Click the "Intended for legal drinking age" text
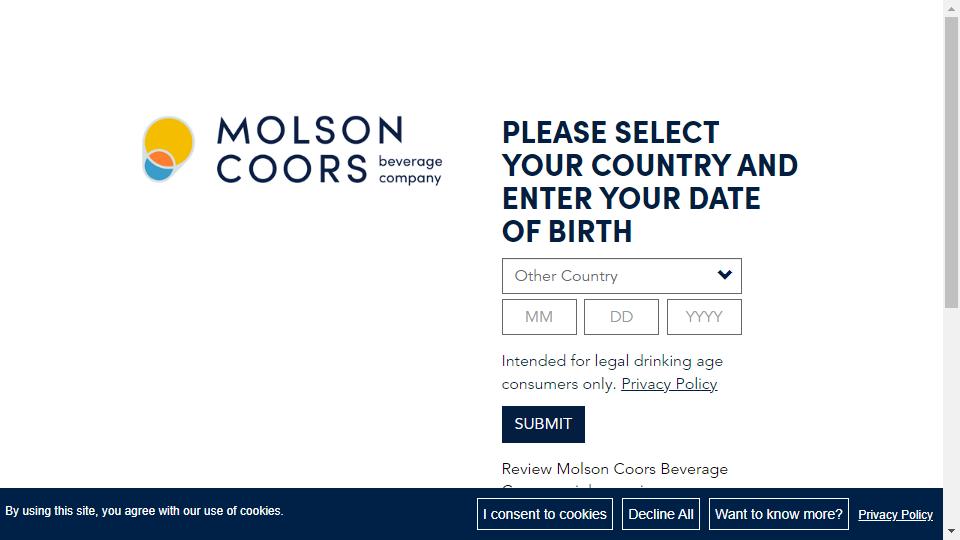This screenshot has height=540, width=960. click(612, 361)
